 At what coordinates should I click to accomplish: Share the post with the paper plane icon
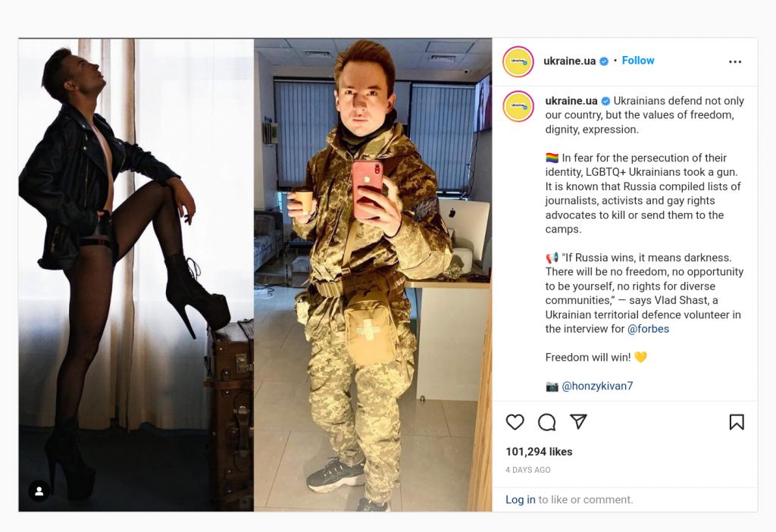pos(578,421)
